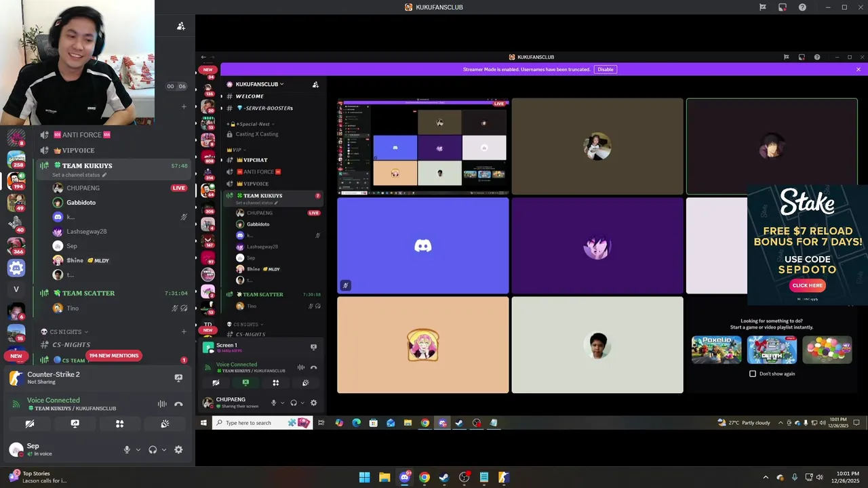Open Help icon in streamed Discord title bar
This screenshot has height=488, width=868.
[x=817, y=57]
